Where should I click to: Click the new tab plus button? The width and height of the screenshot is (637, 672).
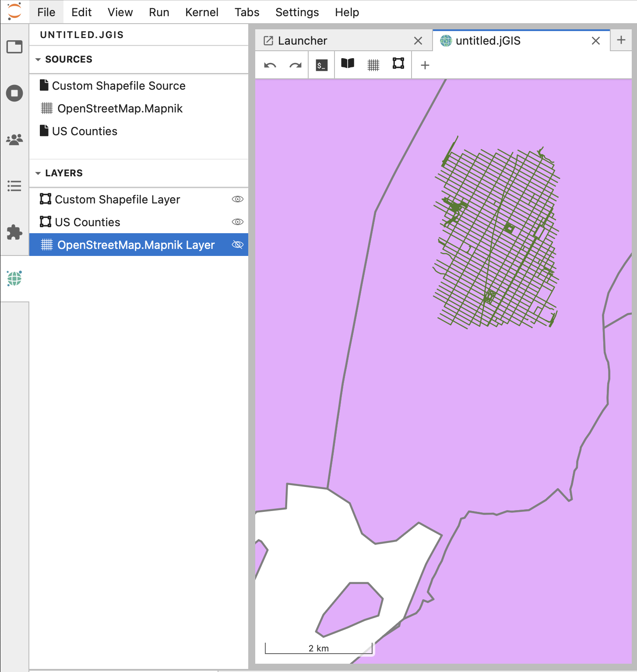621,40
